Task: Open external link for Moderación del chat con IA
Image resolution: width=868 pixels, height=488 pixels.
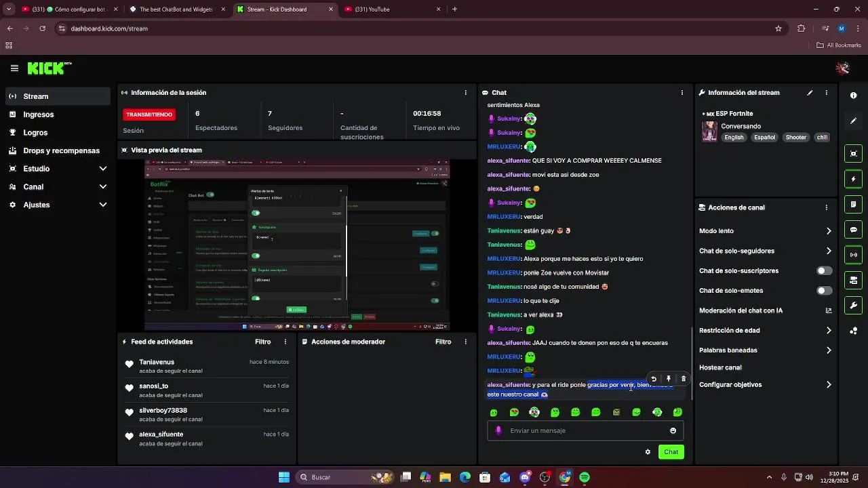Action: (x=829, y=311)
